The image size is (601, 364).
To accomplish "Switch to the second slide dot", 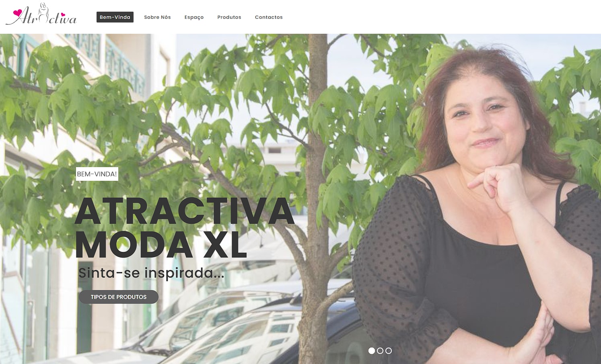I will tap(380, 351).
